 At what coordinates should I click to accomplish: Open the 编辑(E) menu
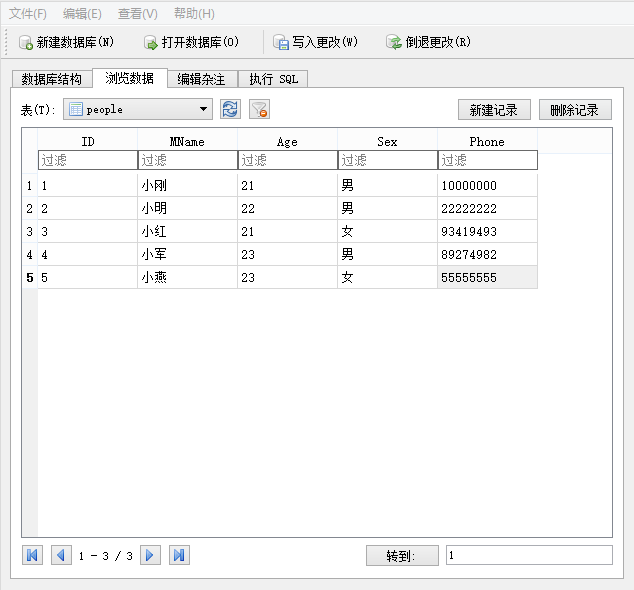coord(82,14)
